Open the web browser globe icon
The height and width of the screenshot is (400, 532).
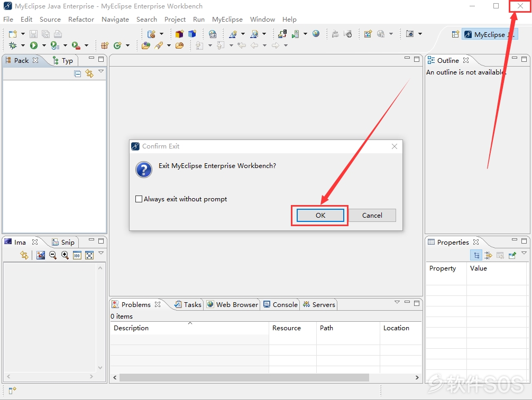[x=316, y=34]
